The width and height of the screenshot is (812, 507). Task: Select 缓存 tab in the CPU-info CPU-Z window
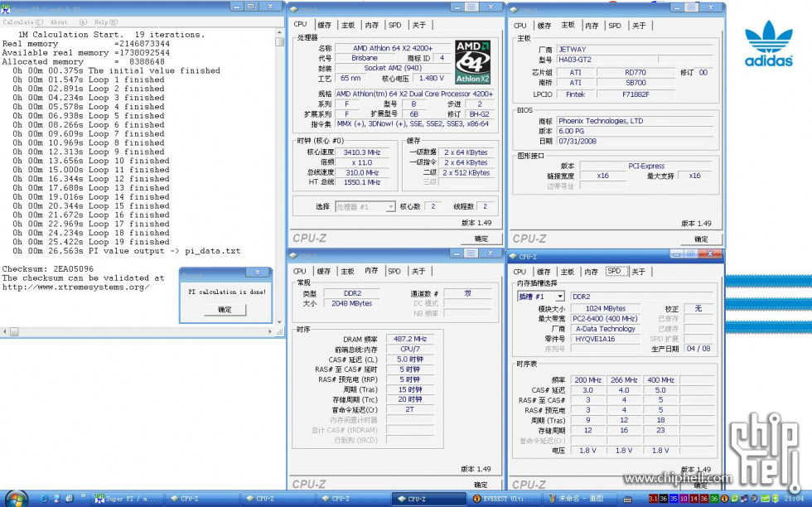pos(324,25)
